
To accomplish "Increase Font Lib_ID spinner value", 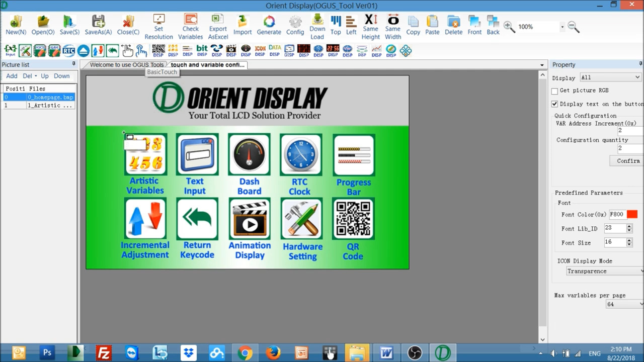I will [x=629, y=226].
